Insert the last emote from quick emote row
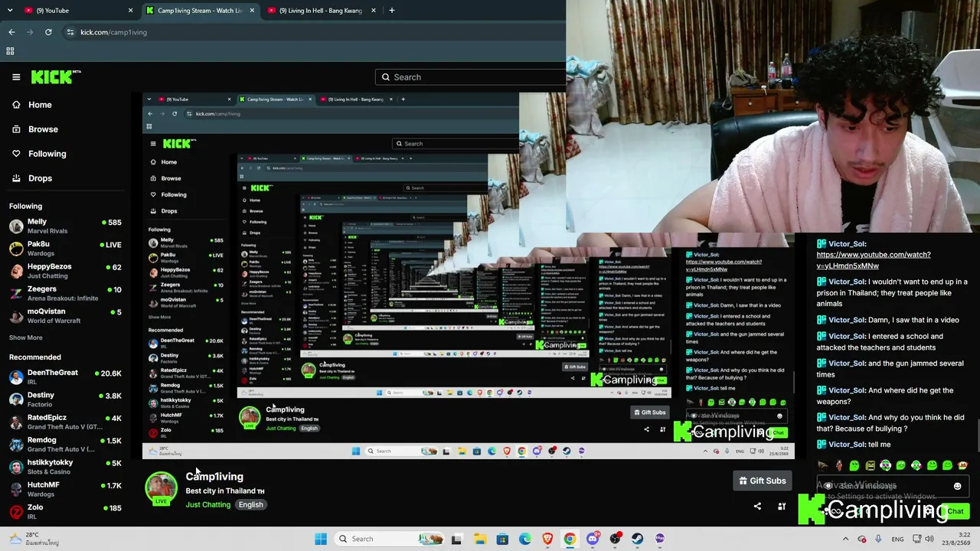The image size is (980, 551). [963, 465]
